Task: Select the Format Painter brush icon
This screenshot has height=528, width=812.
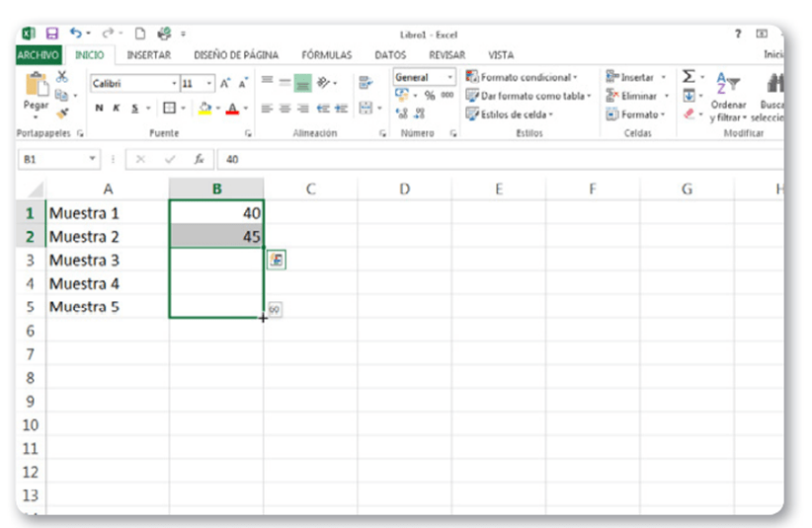Action: (62, 113)
